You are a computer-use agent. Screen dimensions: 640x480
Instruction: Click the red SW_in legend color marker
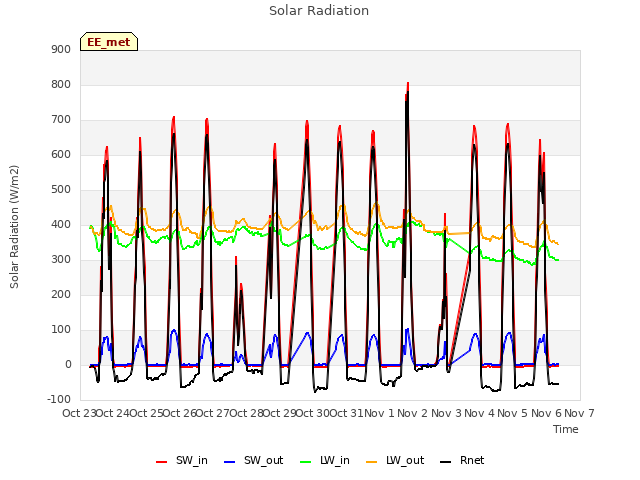162,462
